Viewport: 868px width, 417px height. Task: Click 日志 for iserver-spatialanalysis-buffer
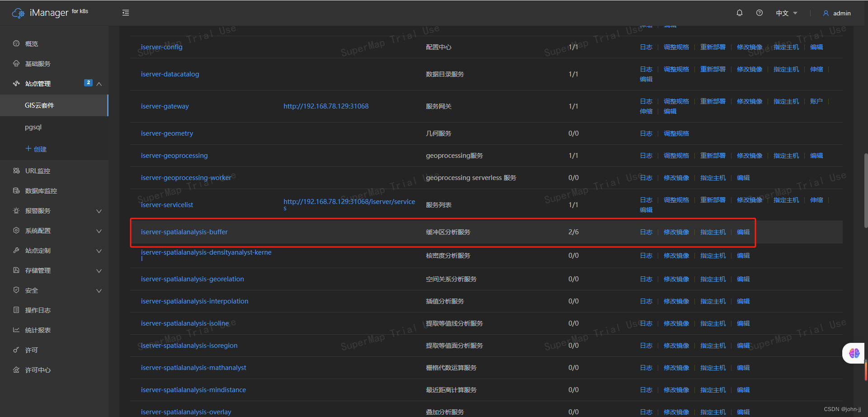pyautogui.click(x=646, y=232)
